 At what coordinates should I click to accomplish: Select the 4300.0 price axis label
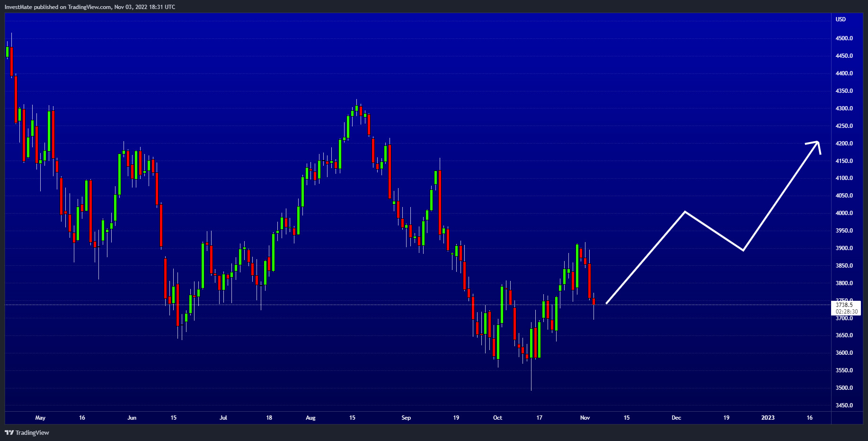coord(844,108)
